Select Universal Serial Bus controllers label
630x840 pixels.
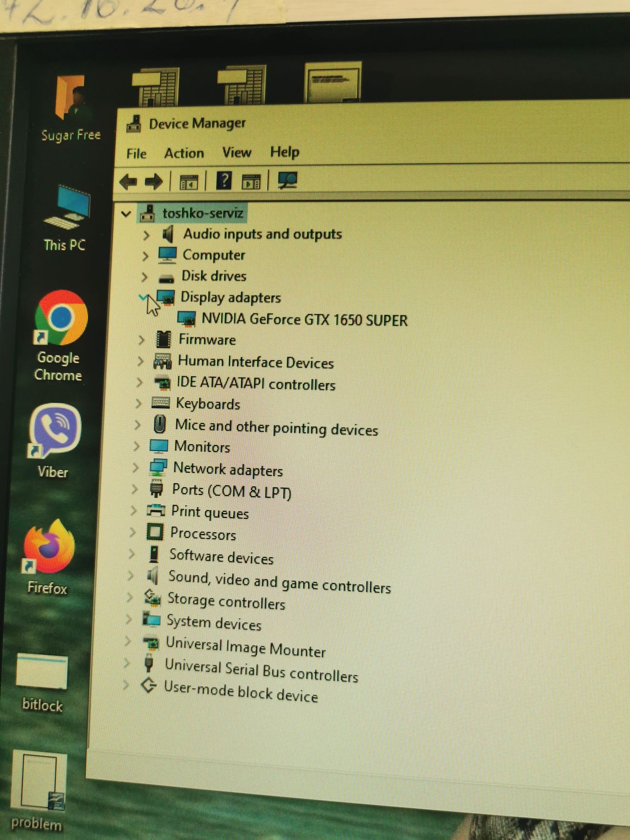pyautogui.click(x=261, y=670)
